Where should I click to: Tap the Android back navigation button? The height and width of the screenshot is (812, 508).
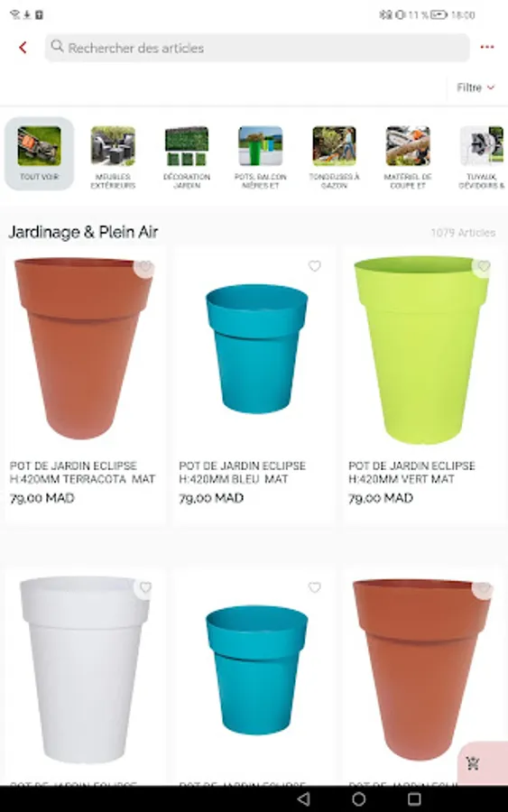click(x=304, y=798)
